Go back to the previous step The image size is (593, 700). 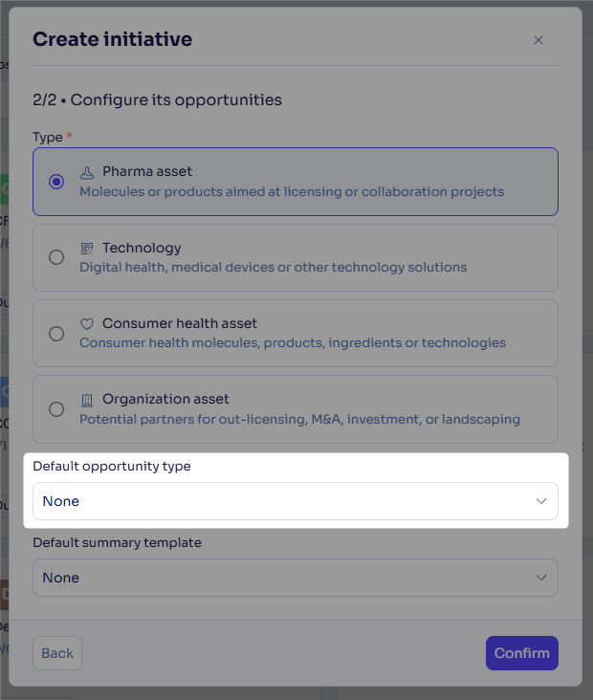57,653
